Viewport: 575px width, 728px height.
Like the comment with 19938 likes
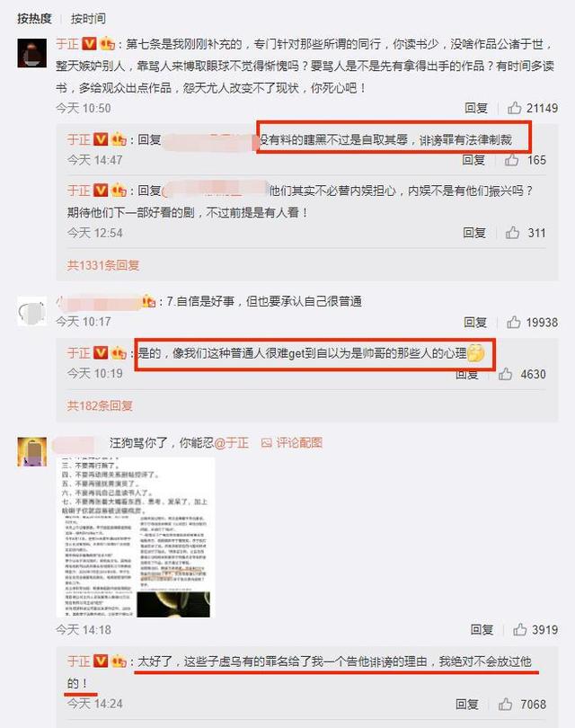[x=513, y=323]
